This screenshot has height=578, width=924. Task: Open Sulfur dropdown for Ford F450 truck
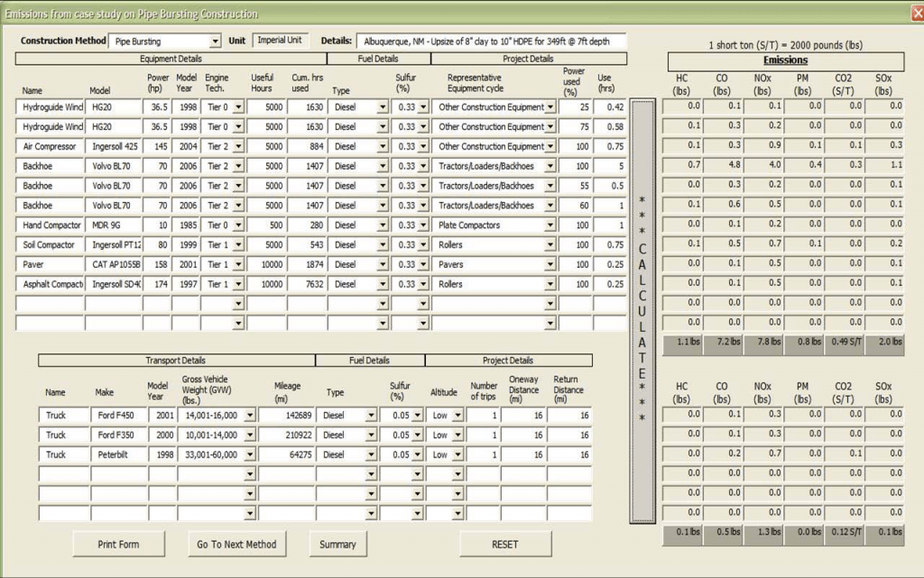pyautogui.click(x=417, y=416)
